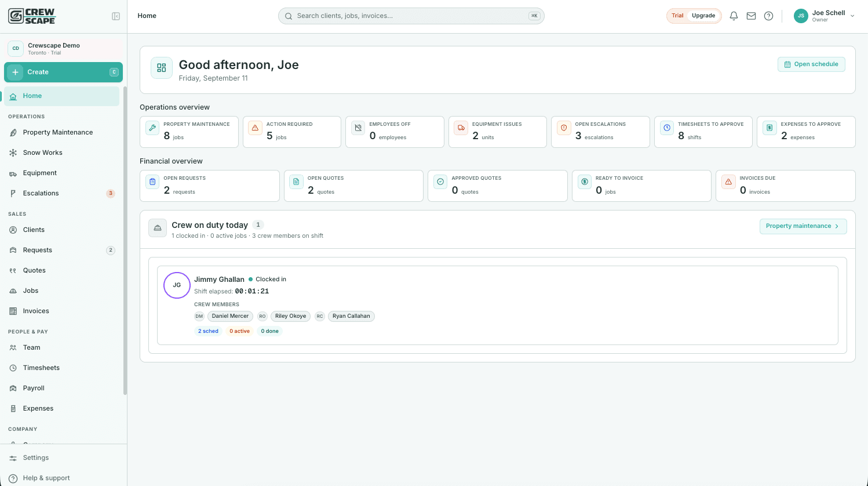Click the Ryan Callahan crew chip
868x486 pixels.
click(x=351, y=316)
